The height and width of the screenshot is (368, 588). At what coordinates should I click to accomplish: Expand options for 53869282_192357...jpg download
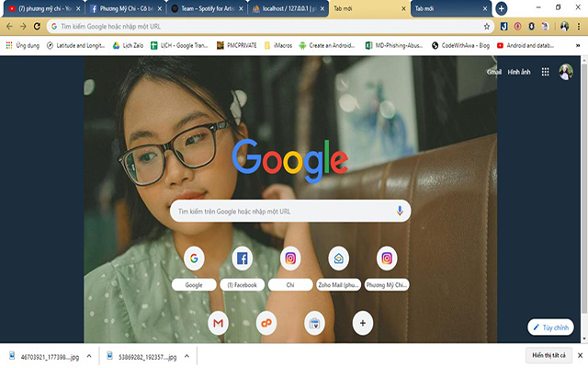point(187,356)
